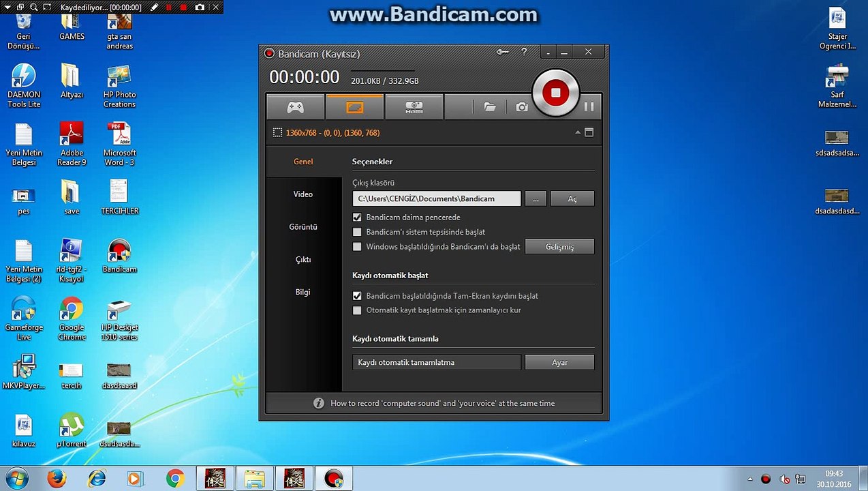Screen dimensions: 868x491
Task: Click the 1360x768 capture area text
Action: click(x=333, y=133)
